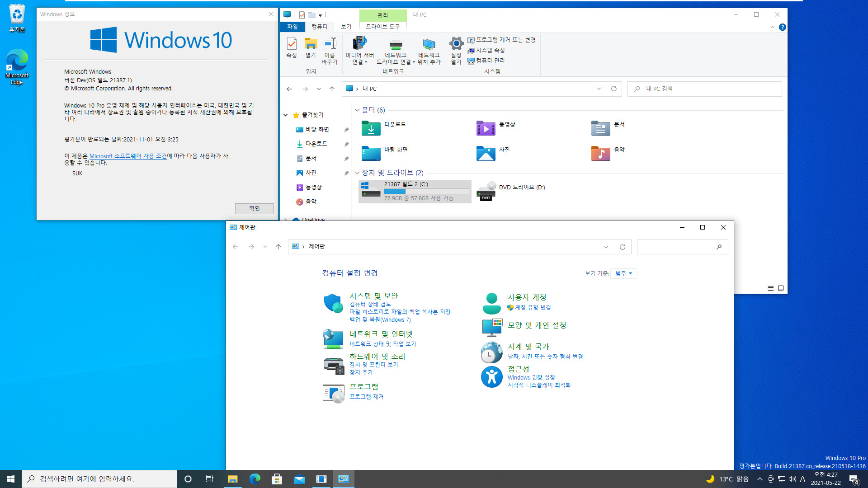This screenshot has width=868, height=488.
Task: Open 장치 및 프린터 보기 link
Action: coord(373,365)
